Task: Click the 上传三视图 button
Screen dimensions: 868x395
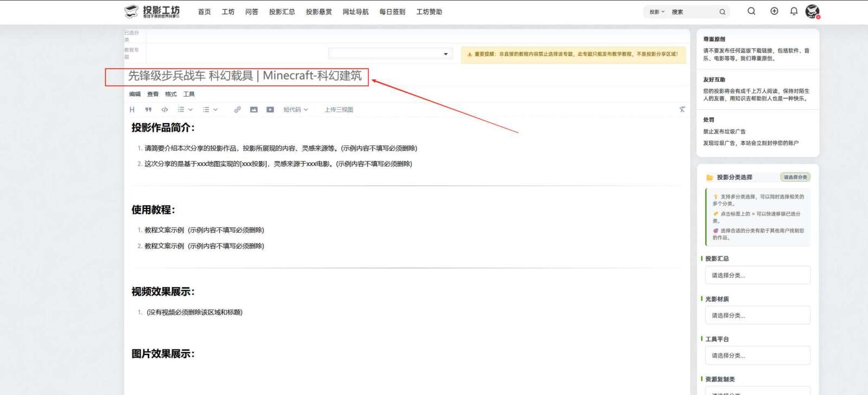Action: [339, 110]
